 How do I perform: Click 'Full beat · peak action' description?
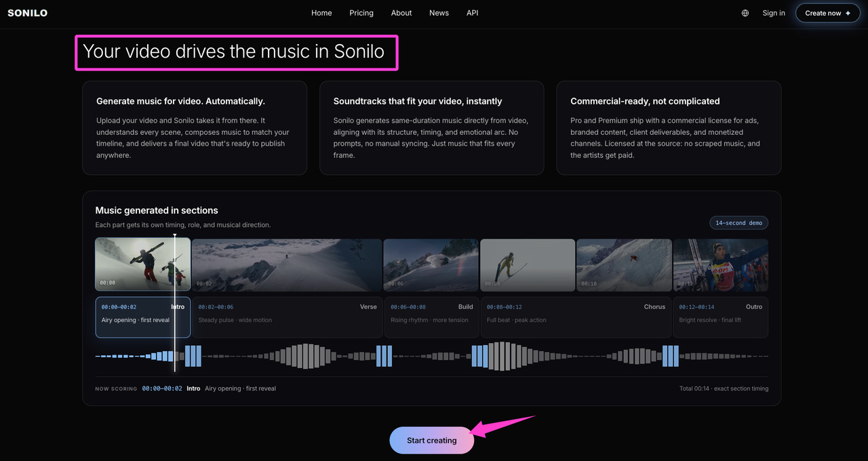pos(517,320)
